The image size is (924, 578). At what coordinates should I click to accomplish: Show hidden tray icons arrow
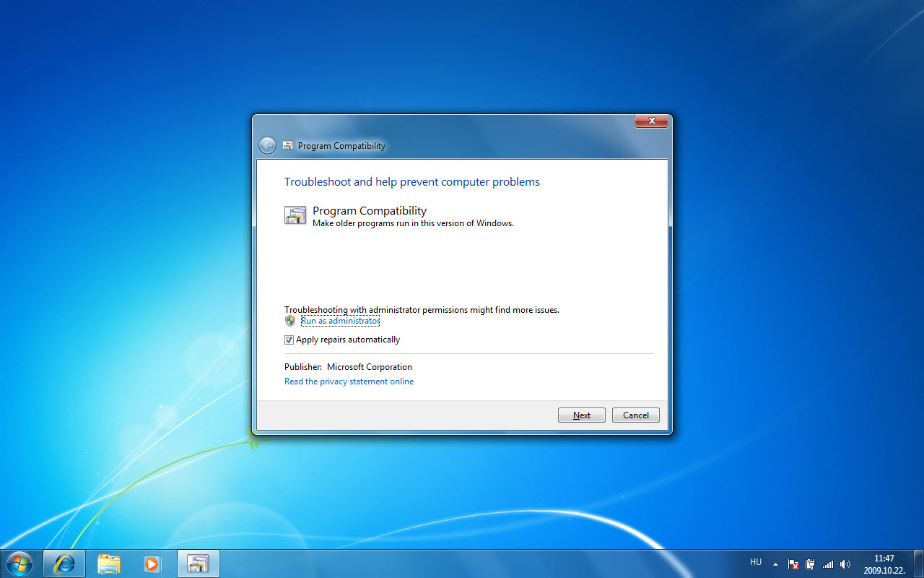tap(776, 564)
